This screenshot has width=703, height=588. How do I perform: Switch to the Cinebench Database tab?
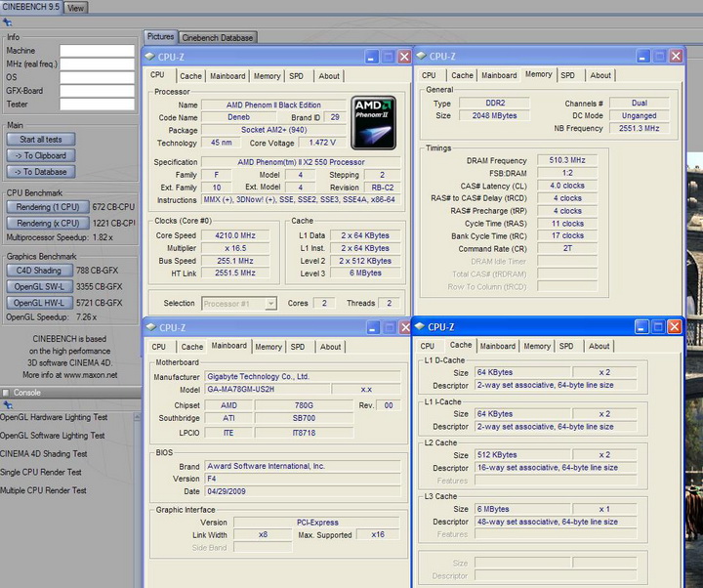click(x=219, y=37)
